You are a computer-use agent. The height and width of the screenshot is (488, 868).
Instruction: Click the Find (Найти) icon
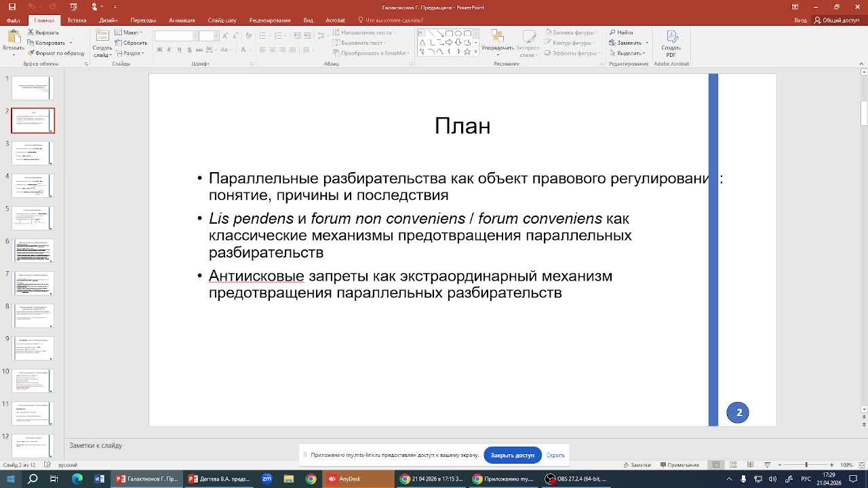tap(621, 32)
